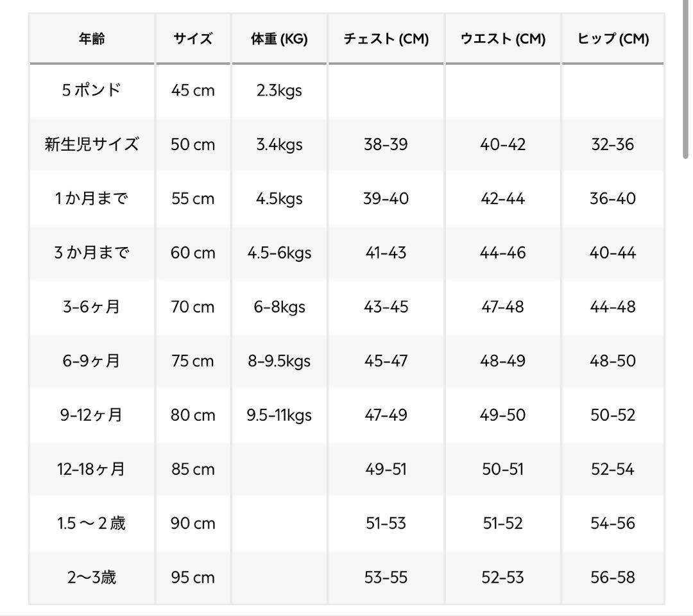Screen dimensions: 693x616
Task: Click the 新生児サイズ row label
Action: [x=92, y=144]
